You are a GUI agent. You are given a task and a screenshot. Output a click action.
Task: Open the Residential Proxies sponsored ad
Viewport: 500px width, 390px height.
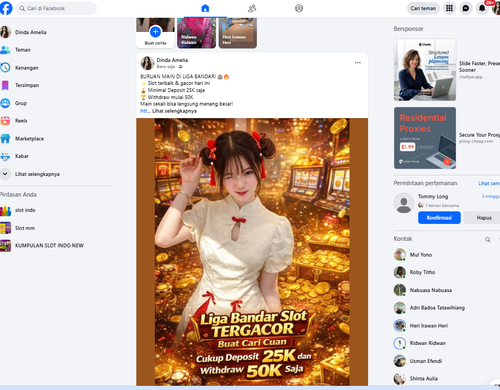pos(425,138)
